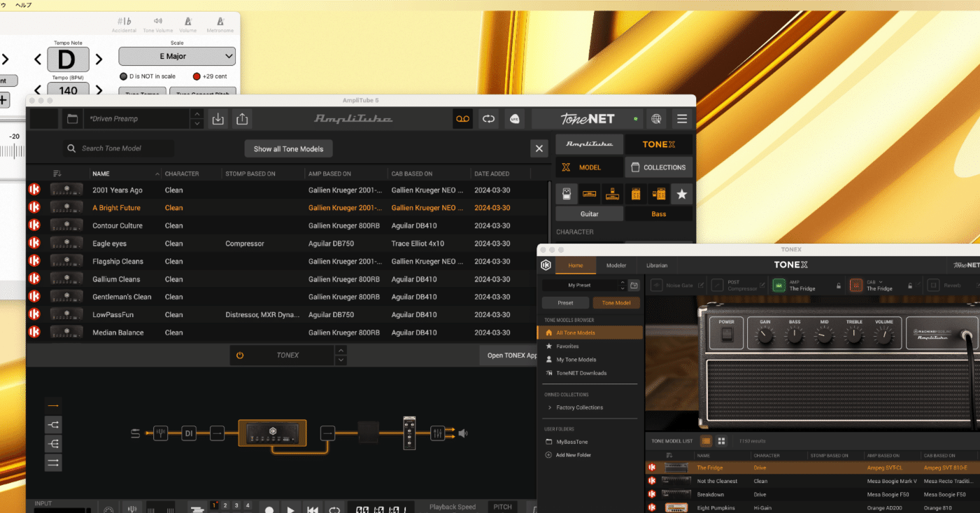
Task: Open the E Major scale dropdown
Action: point(176,56)
